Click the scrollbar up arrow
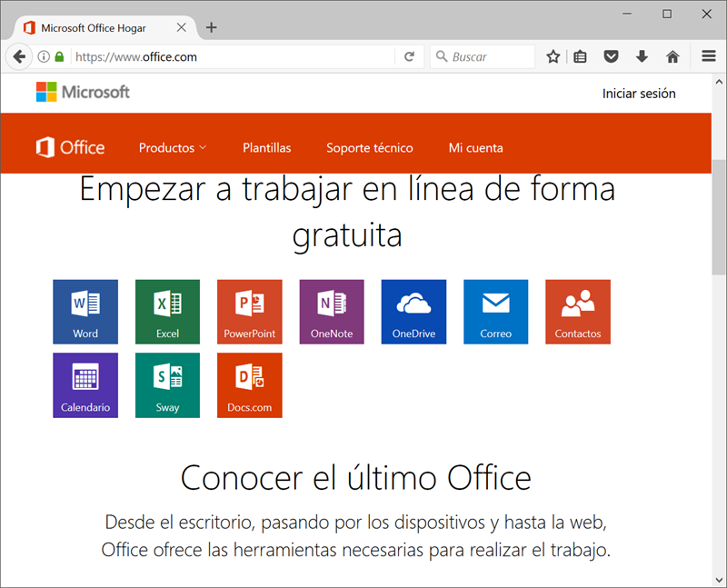This screenshot has height=588, width=727. 719,82
